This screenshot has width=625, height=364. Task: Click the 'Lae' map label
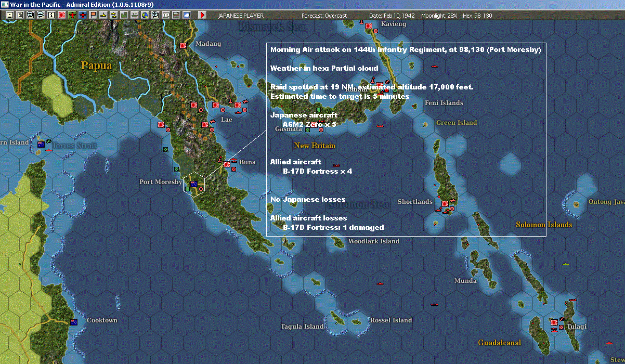[227, 120]
